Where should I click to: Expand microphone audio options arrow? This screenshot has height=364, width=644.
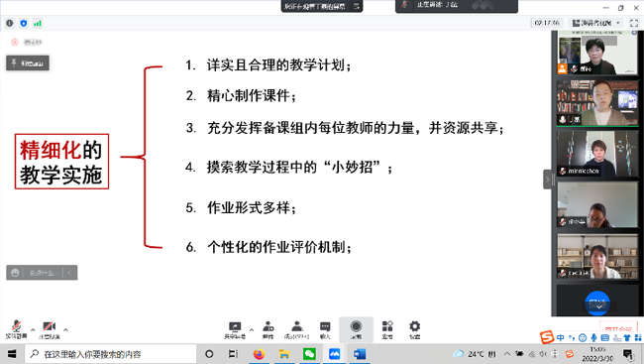coord(33,330)
